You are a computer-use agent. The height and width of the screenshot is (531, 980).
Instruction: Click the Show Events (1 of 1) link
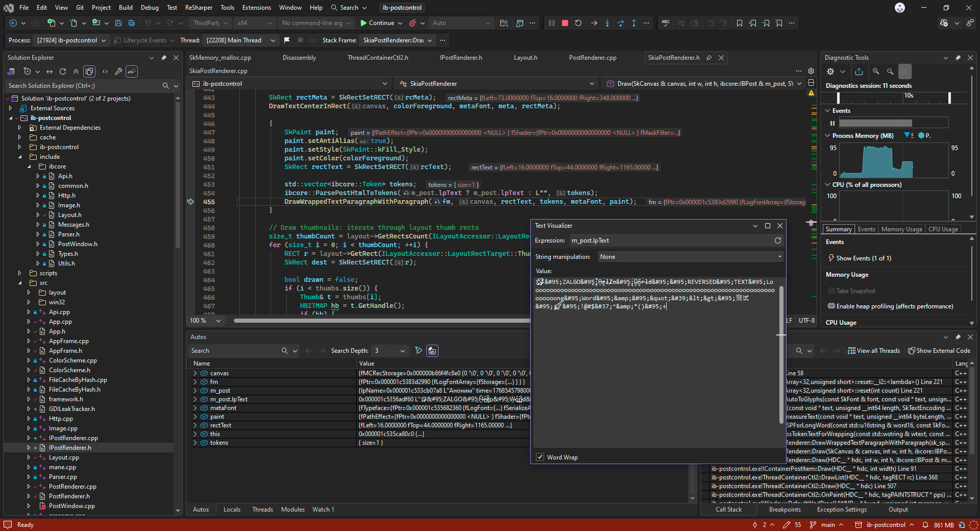863,258
